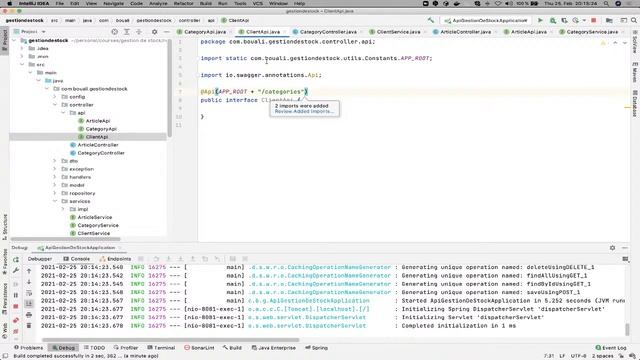Expand the impl package under services
The image size is (640, 360).
pyautogui.click(x=63, y=209)
